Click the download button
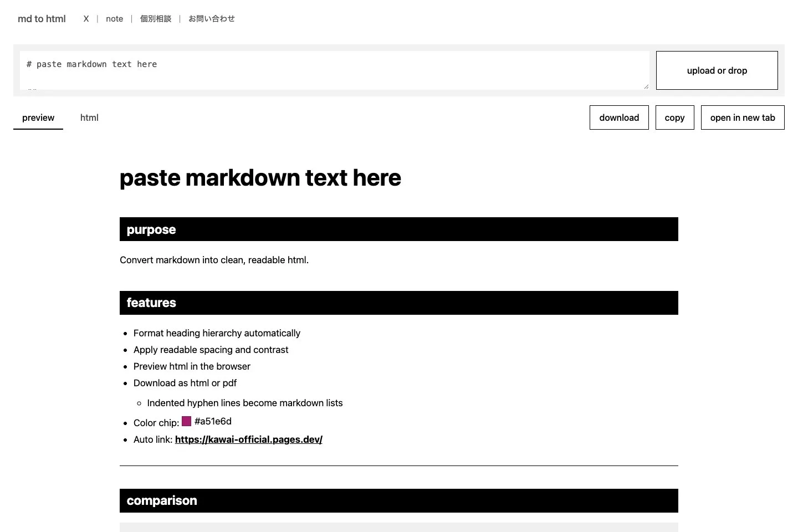 tap(619, 117)
